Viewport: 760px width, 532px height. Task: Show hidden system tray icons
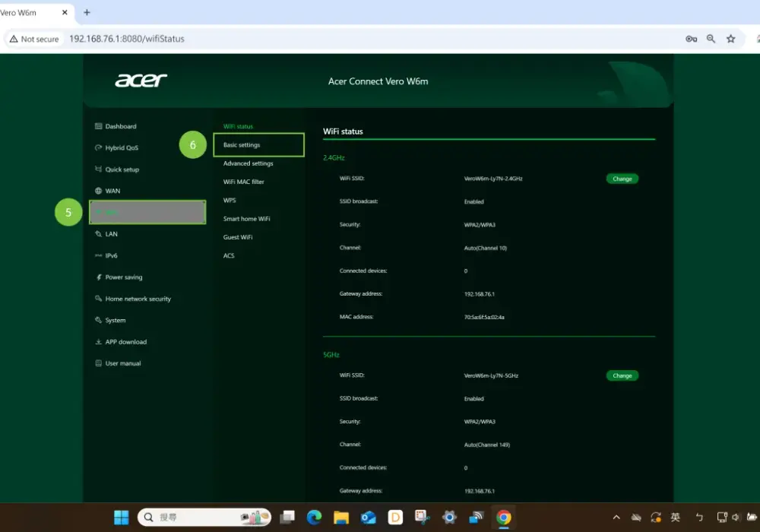pos(616,518)
